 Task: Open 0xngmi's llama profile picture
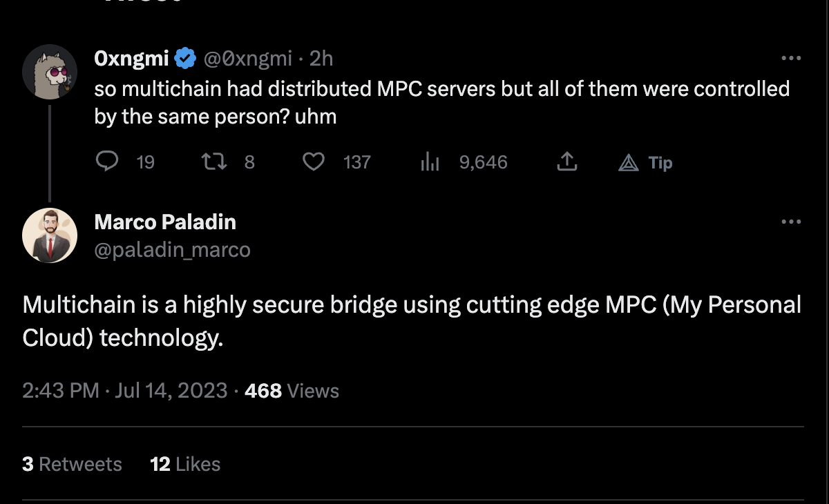(x=49, y=72)
